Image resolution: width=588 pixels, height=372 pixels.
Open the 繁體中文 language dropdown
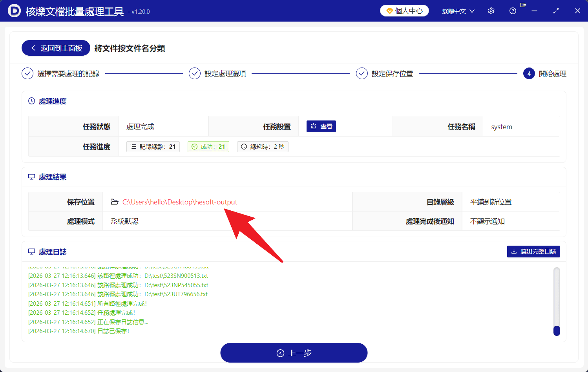click(x=458, y=11)
